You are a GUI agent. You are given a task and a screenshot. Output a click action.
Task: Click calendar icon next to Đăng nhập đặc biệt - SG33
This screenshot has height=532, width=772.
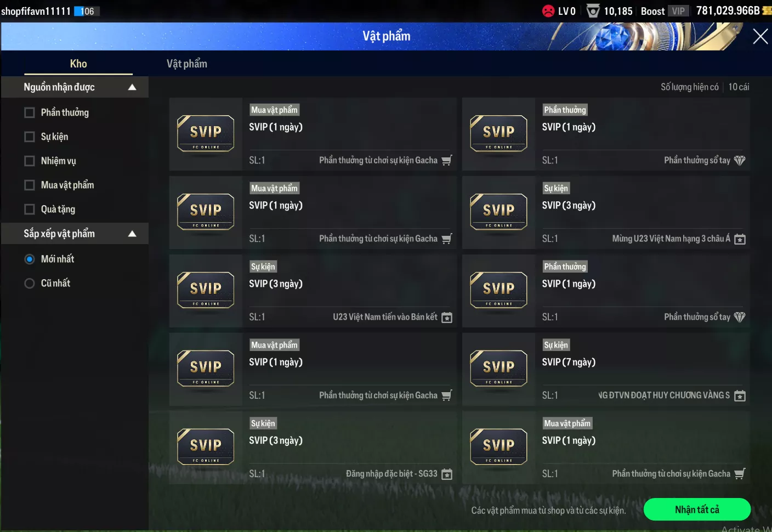447,474
